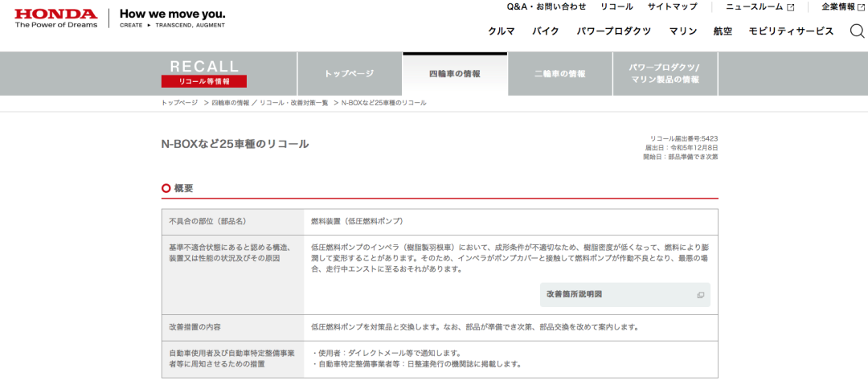Click the リコール・改善対策一覧 breadcrumb

point(293,103)
